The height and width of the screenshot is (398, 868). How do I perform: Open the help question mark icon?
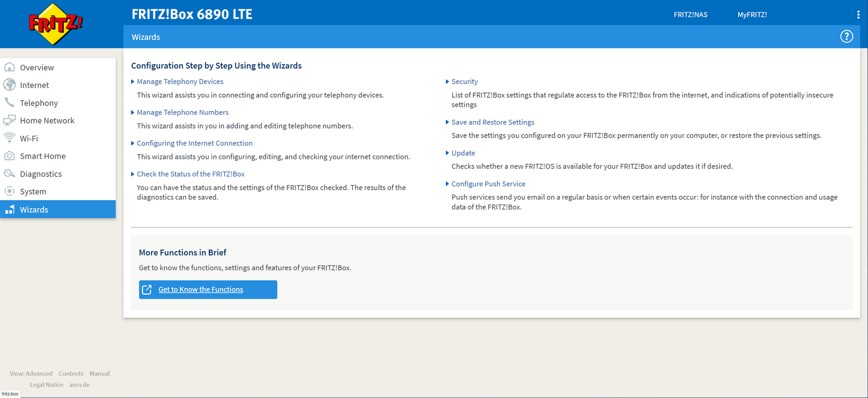pyautogui.click(x=846, y=37)
